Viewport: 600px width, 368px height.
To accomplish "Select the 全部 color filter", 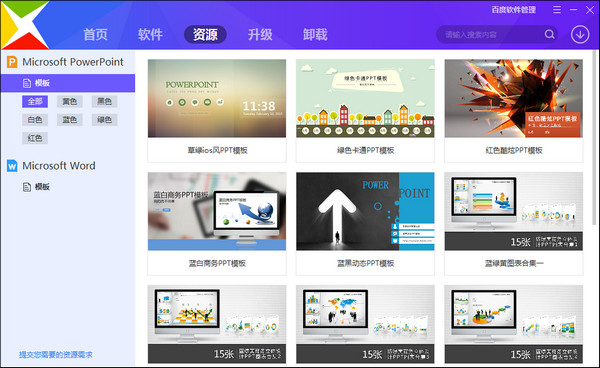I will (x=35, y=101).
